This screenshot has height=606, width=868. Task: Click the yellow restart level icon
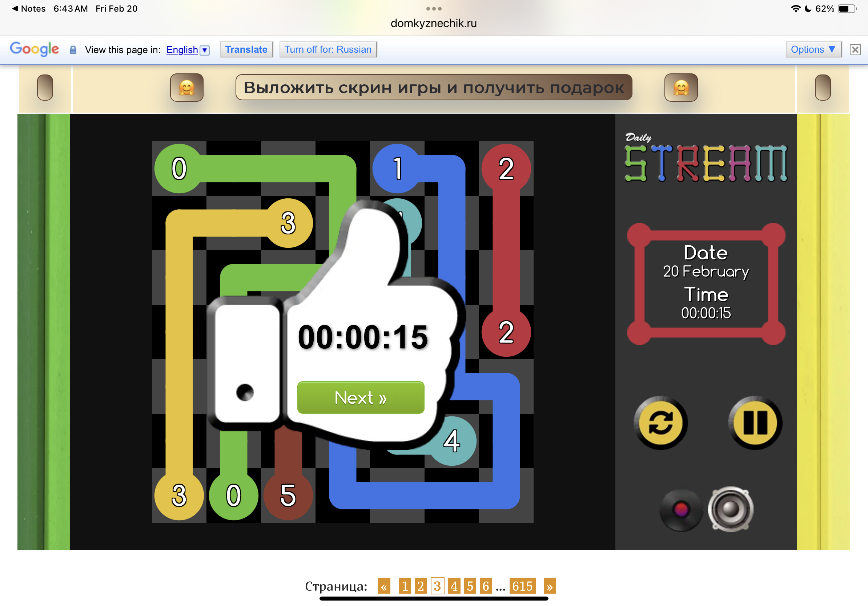(x=660, y=423)
